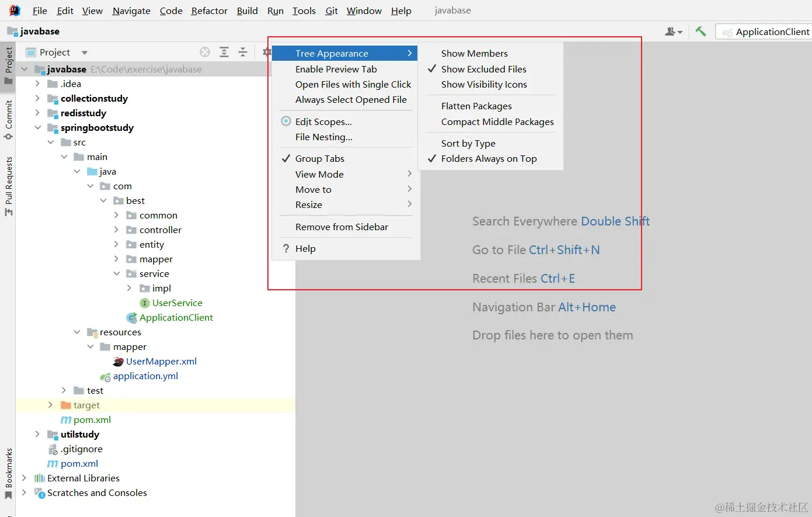
Task: Click File Nesting... menu entry
Action: pos(346,137)
